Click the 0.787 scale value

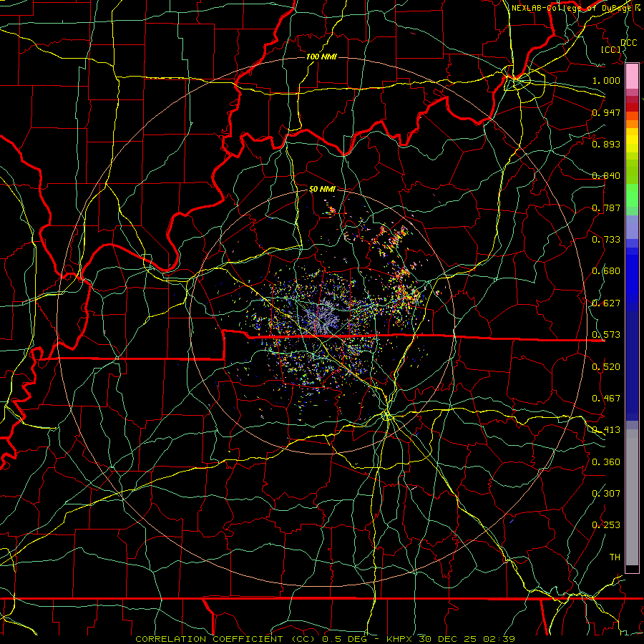(x=606, y=208)
